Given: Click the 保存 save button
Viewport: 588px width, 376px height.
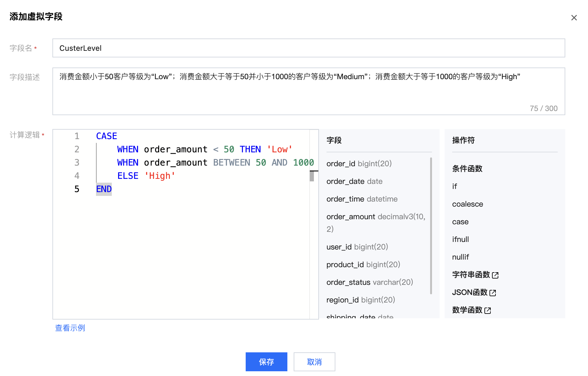Looking at the screenshot, I should (x=266, y=362).
